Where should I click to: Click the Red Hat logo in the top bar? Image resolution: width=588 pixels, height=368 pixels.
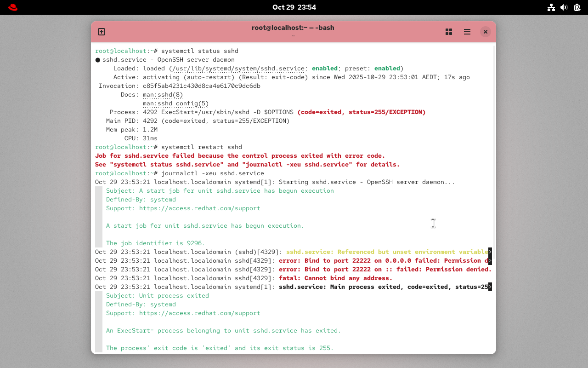12,7
